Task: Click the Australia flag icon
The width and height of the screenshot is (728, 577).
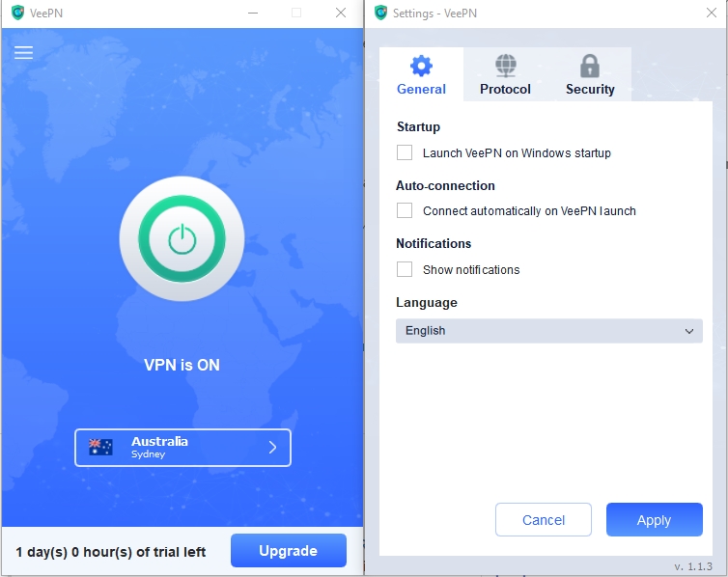Action: click(100, 447)
